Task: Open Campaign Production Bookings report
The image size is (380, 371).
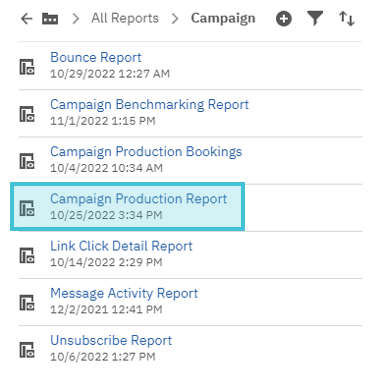Action: 146,152
